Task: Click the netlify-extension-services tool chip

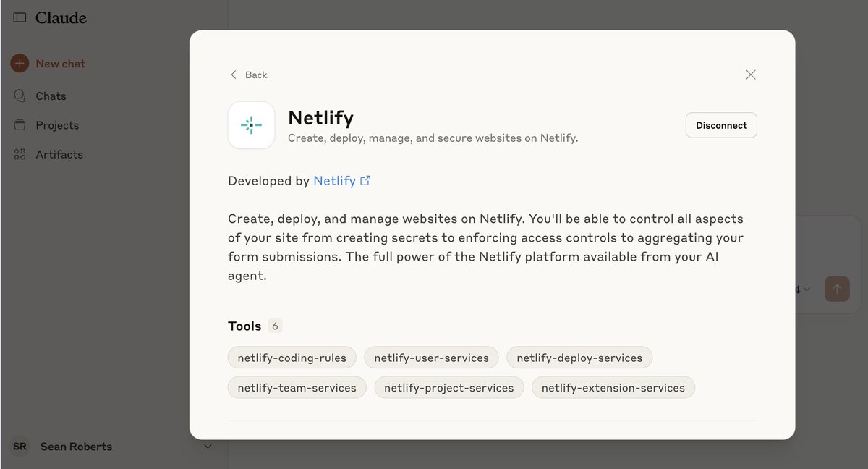Action: click(613, 387)
